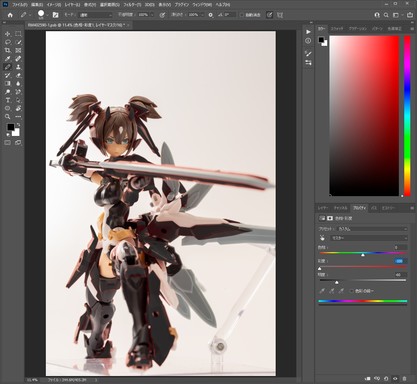Click the lightness slider handle
417x384 pixels.
(337, 282)
